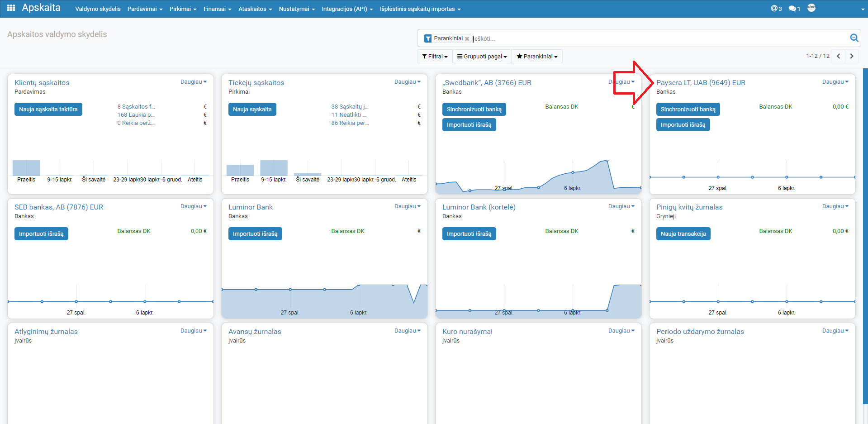Expand Daugiau on Tiekėjų sąskaitos card

pyautogui.click(x=408, y=82)
